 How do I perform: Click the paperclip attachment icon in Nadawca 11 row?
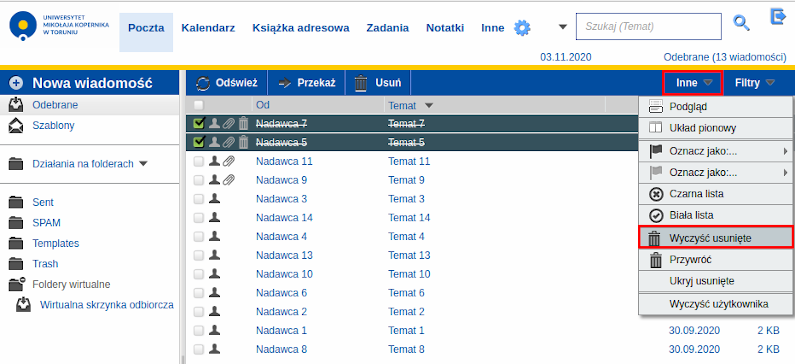click(229, 161)
